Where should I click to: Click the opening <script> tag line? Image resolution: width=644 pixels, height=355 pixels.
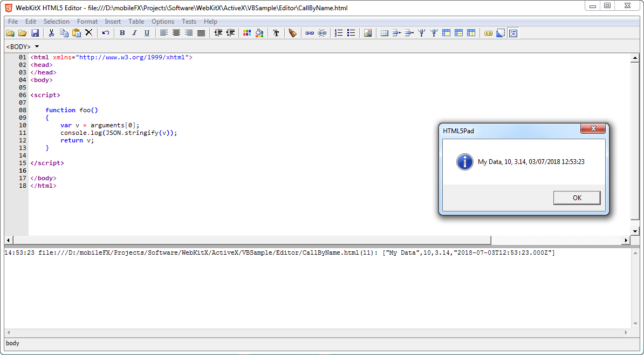click(45, 95)
